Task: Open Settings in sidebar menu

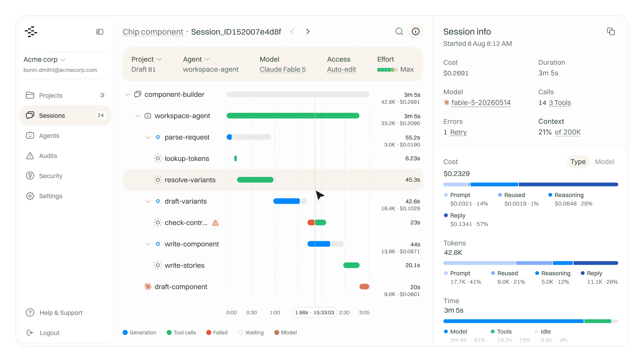Action: point(65,196)
